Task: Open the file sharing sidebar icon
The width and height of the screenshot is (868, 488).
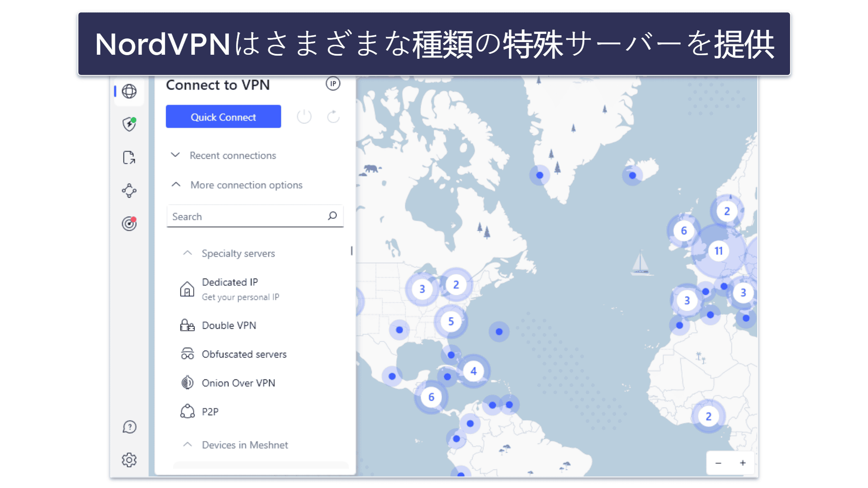Action: tap(129, 157)
